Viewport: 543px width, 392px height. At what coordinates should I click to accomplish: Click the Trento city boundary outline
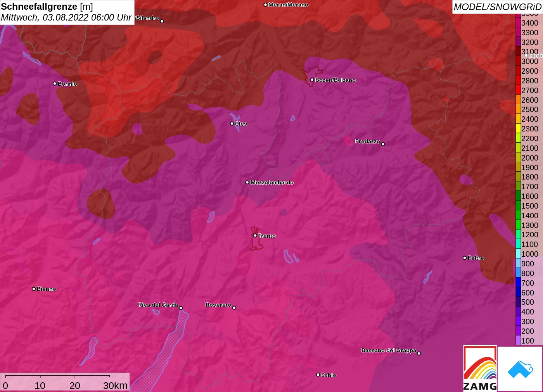[x=256, y=238]
